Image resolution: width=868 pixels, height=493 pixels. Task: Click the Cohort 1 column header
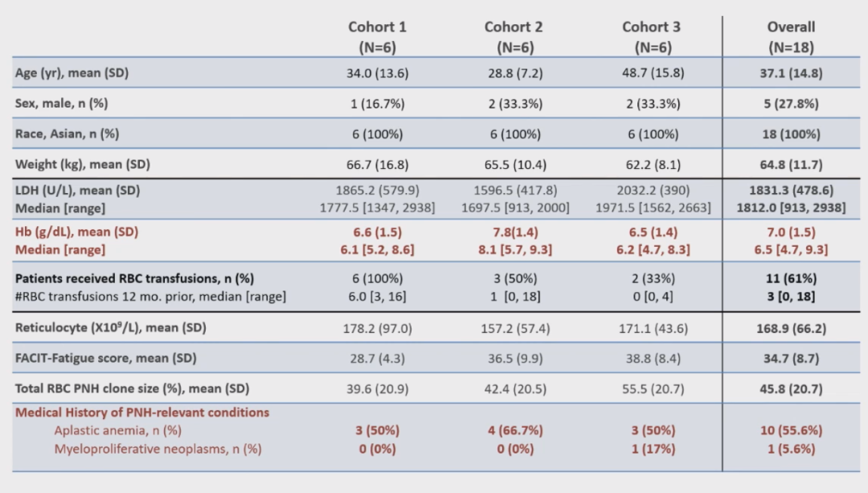377,36
